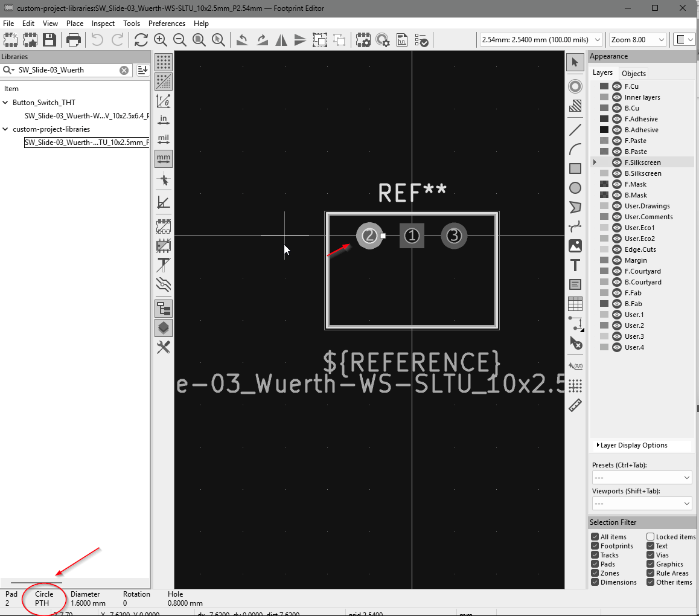Enable the Locked items filter
699x616 pixels.
pos(651,537)
